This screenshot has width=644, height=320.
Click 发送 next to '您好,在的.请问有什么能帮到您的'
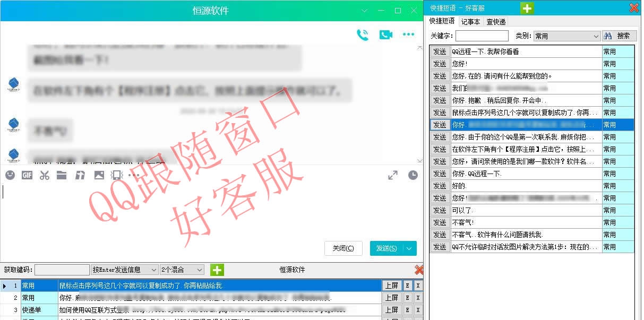click(440, 76)
